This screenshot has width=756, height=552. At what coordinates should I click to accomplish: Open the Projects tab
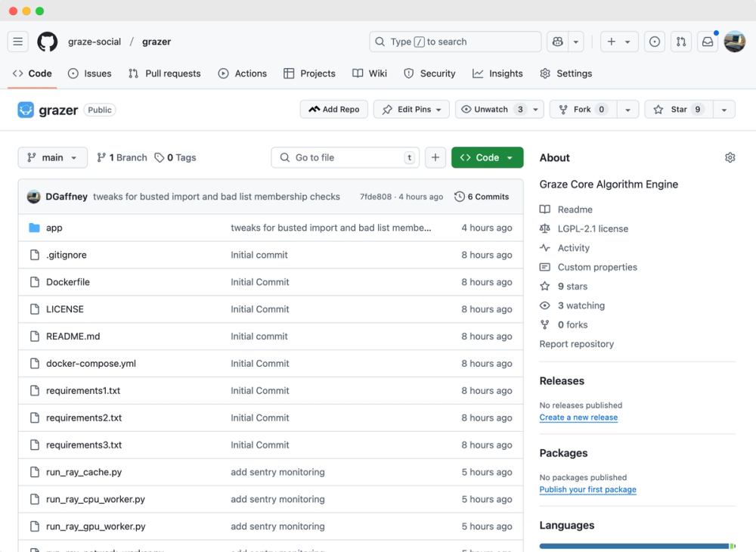(x=309, y=73)
